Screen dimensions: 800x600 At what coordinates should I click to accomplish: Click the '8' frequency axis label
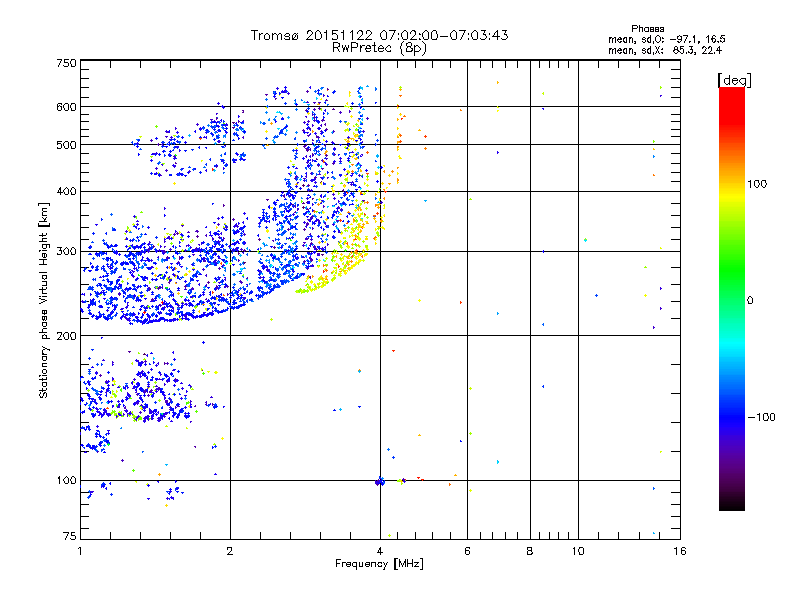(x=530, y=551)
